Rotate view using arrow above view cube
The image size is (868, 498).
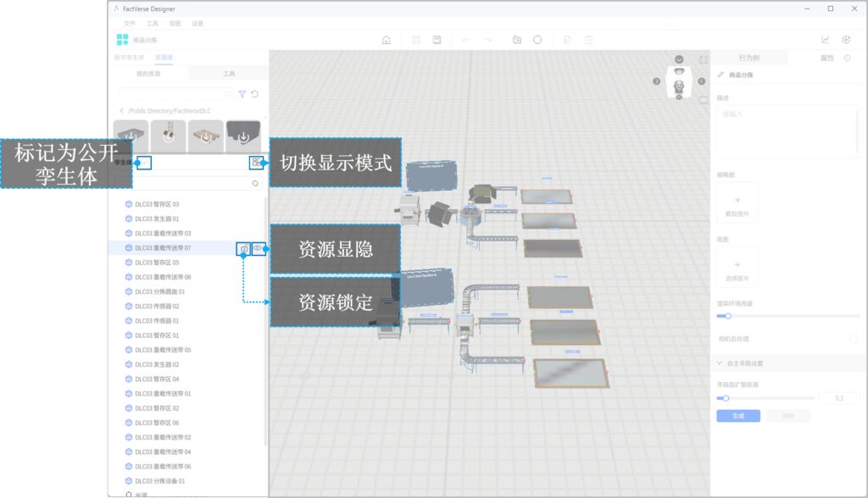click(679, 59)
